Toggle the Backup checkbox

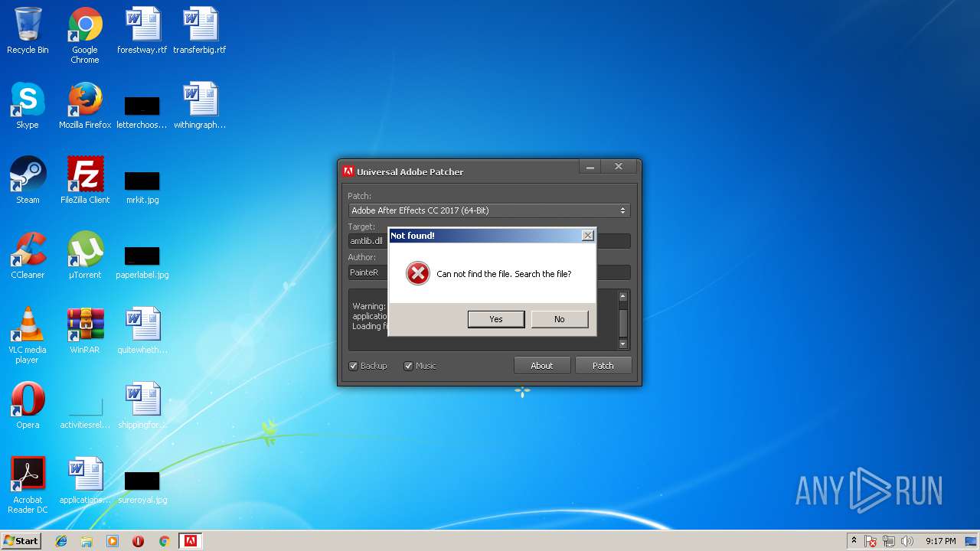[353, 366]
